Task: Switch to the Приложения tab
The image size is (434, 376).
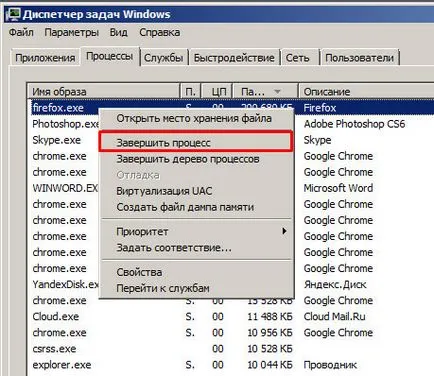Action: (45, 58)
